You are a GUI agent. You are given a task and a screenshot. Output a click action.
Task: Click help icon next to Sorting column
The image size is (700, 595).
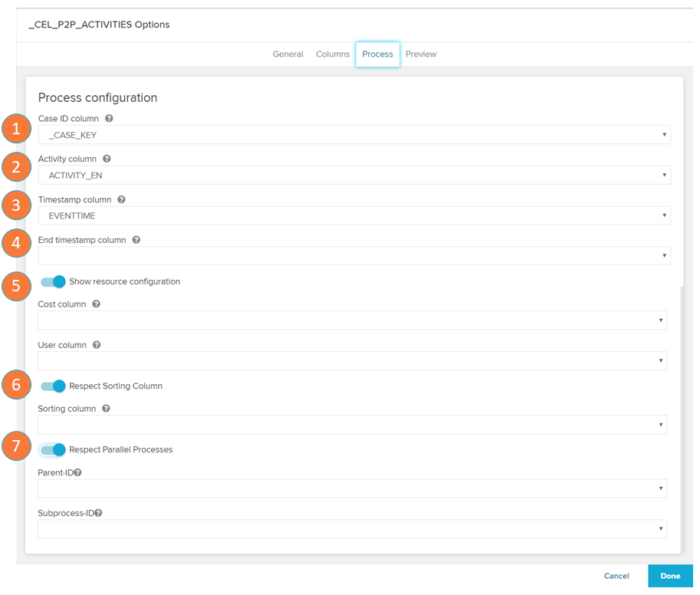(x=106, y=409)
